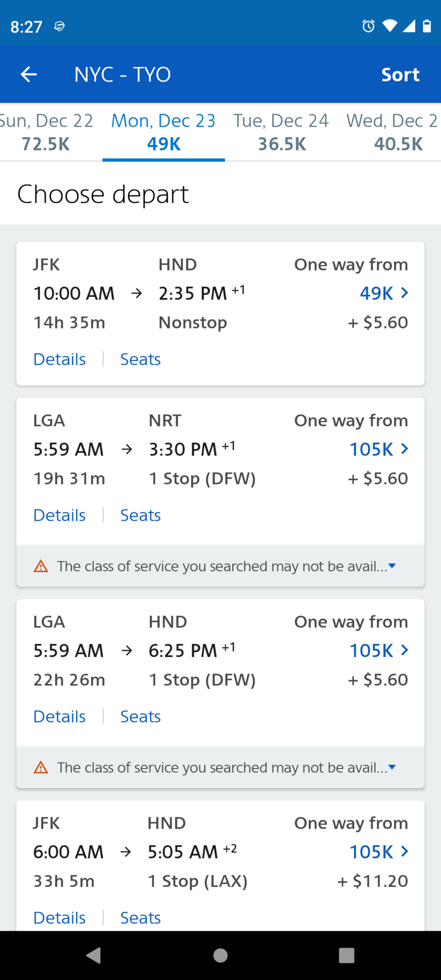Tap Android recent apps square button
441x980 pixels.
pos(346,955)
